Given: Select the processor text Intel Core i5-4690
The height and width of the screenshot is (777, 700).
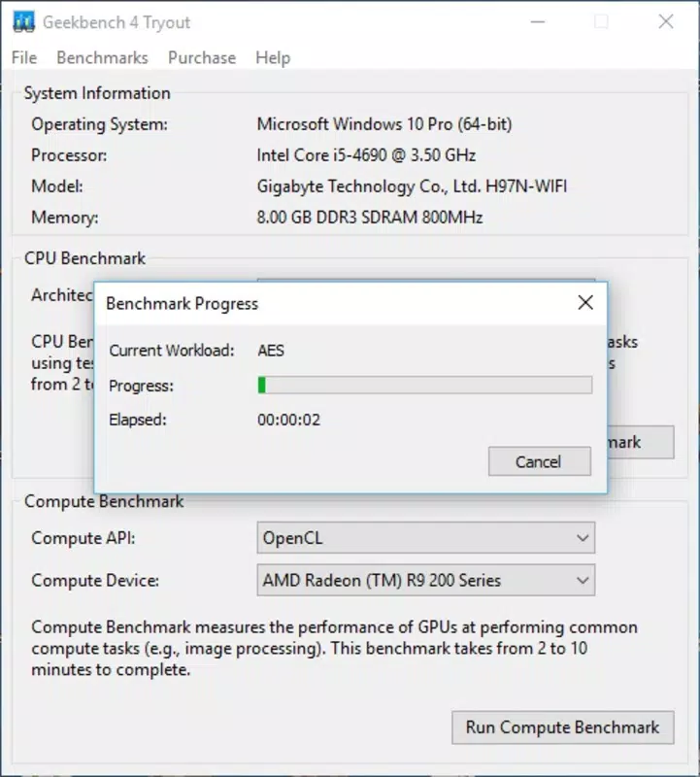Looking at the screenshot, I should click(366, 155).
